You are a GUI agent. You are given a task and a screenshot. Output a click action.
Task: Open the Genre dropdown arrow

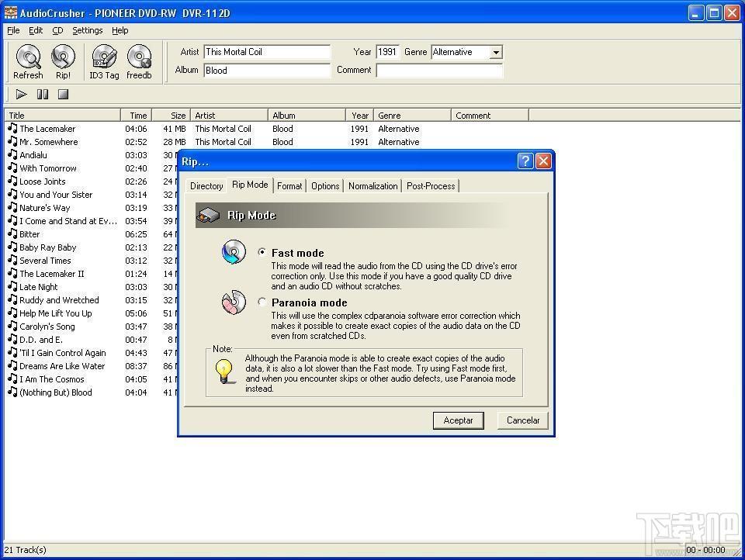(496, 52)
